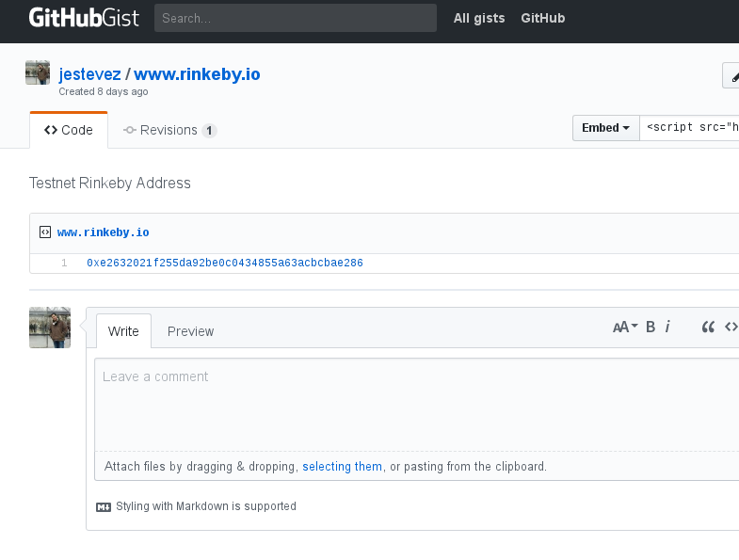Image resolution: width=739 pixels, height=560 pixels.
Task: Click the file code icon beside www.rinkeby.io
Action: coord(45,232)
